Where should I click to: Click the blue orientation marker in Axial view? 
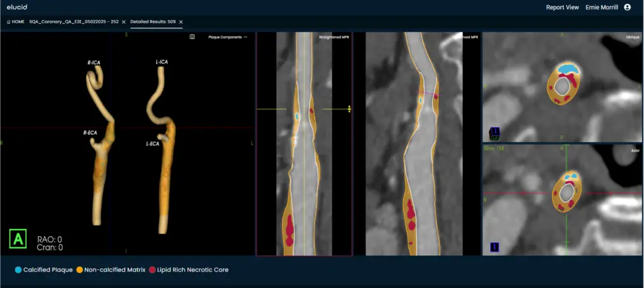(494, 247)
